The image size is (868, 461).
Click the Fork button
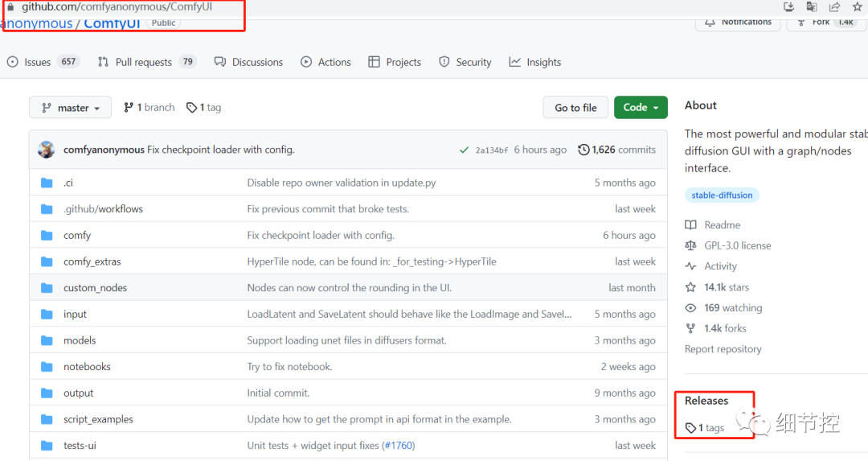825,23
